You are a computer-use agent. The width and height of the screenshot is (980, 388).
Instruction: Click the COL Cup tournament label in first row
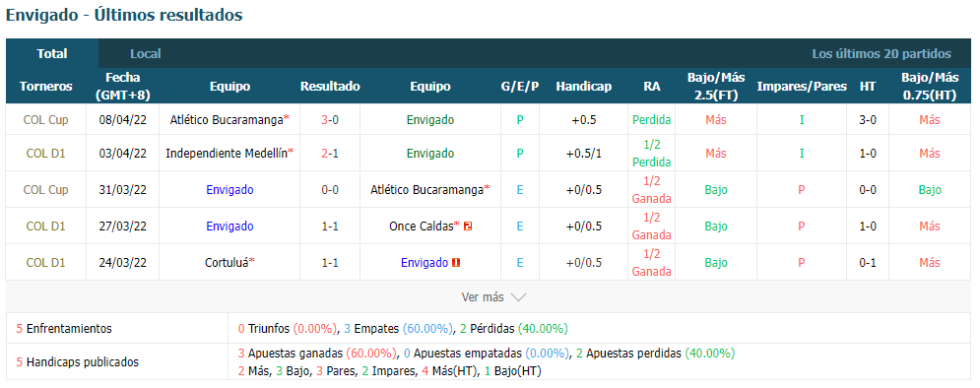[45, 120]
